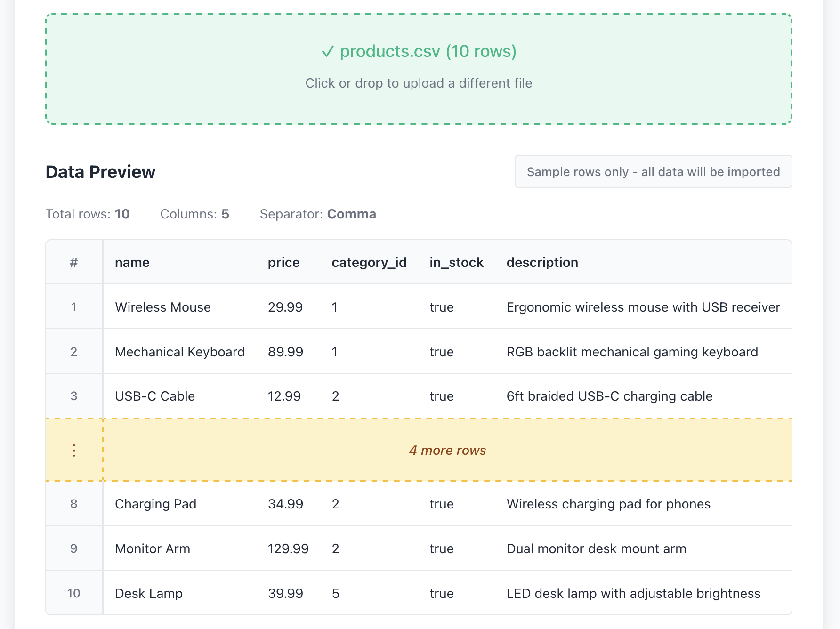Image resolution: width=840 pixels, height=629 pixels.
Task: Click the vertical ellipsis in the hidden rows band
Action: tap(74, 450)
